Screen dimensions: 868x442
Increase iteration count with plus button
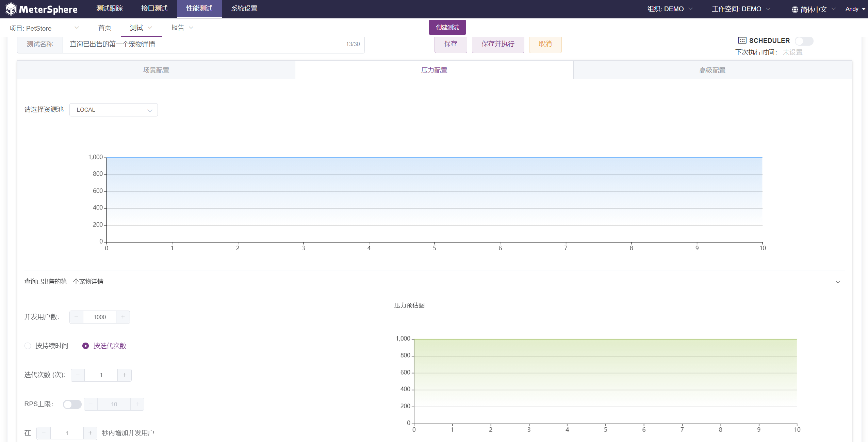pyautogui.click(x=125, y=375)
